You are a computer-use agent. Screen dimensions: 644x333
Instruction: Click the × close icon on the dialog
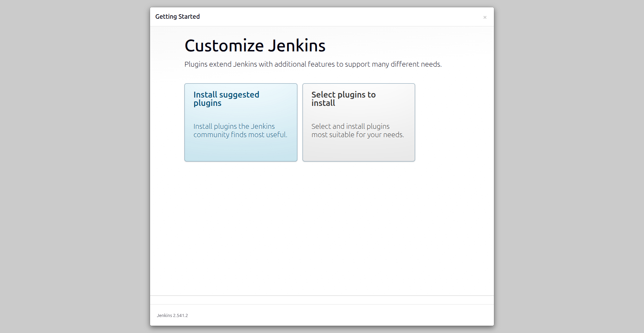[485, 17]
